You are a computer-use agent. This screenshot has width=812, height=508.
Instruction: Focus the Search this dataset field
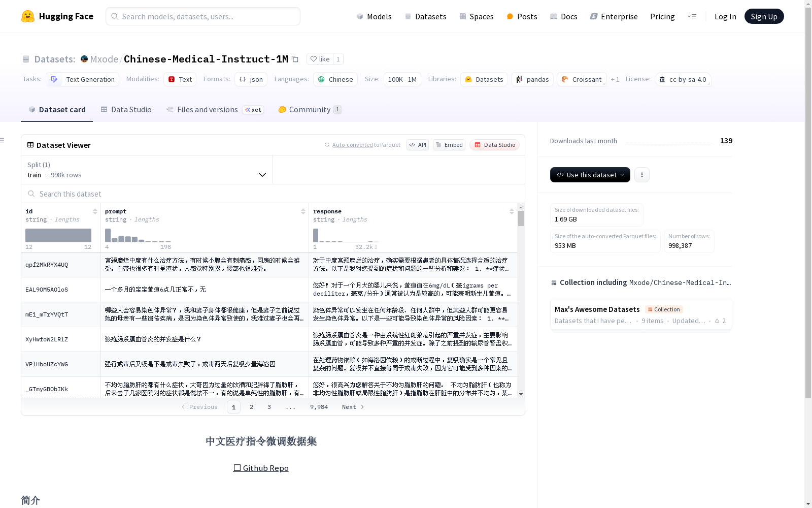point(273,194)
